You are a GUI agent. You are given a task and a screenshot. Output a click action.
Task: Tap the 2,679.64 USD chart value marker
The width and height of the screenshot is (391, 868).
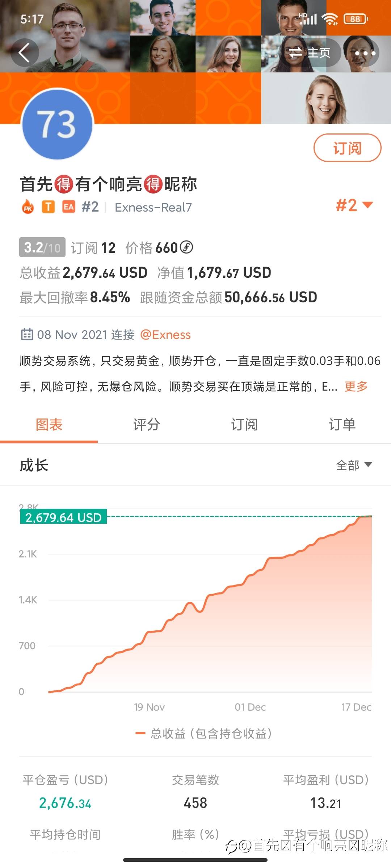pos(63,518)
